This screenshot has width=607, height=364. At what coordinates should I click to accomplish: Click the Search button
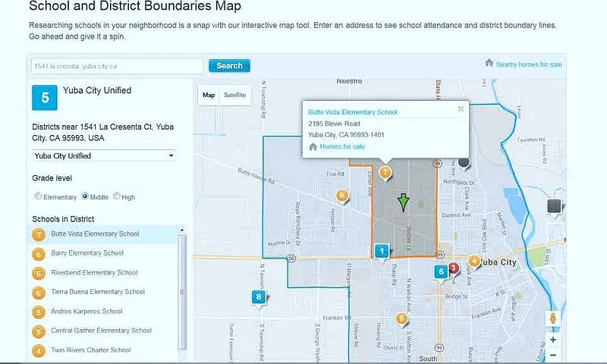(229, 66)
